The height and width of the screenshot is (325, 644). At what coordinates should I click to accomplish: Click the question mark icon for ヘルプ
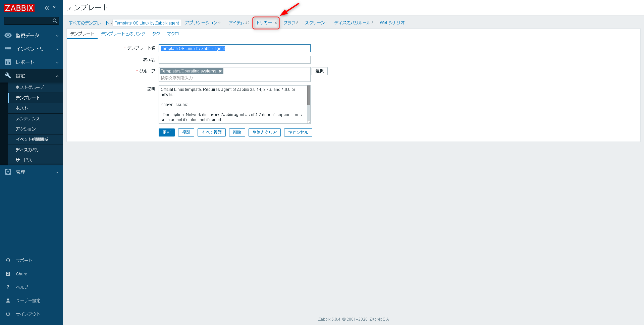point(8,287)
